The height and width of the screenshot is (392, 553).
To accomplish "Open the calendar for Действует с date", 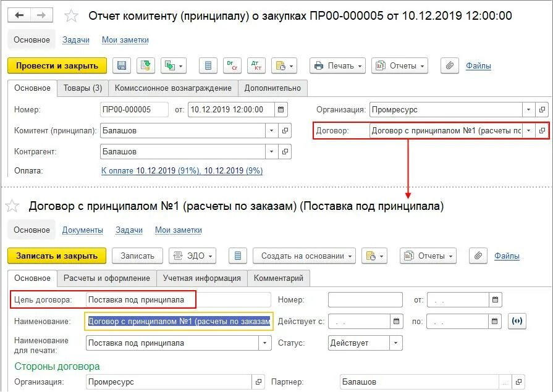I will (x=397, y=322).
